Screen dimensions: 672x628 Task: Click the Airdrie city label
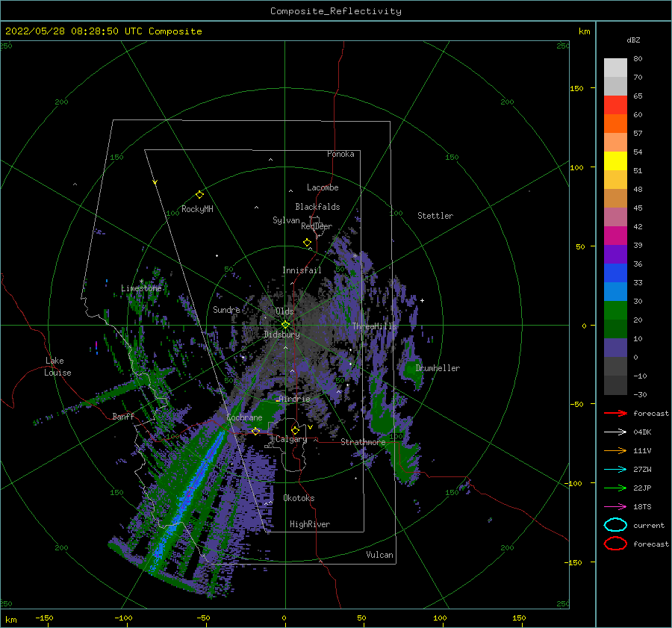click(x=294, y=399)
